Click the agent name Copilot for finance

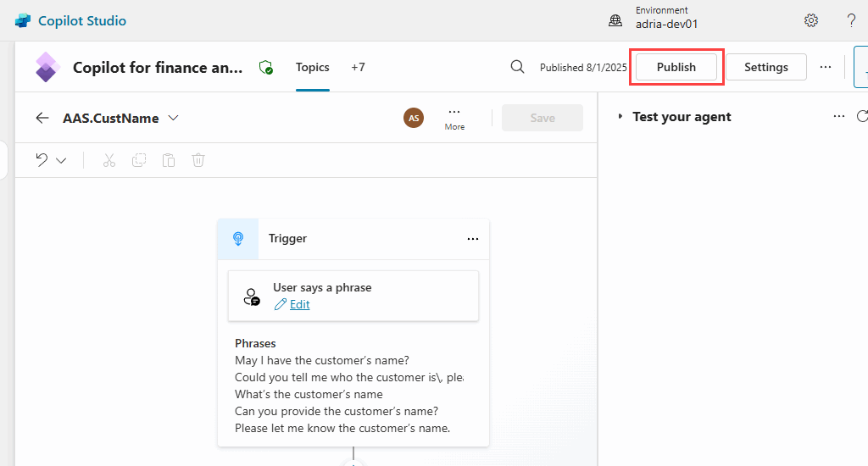point(158,68)
